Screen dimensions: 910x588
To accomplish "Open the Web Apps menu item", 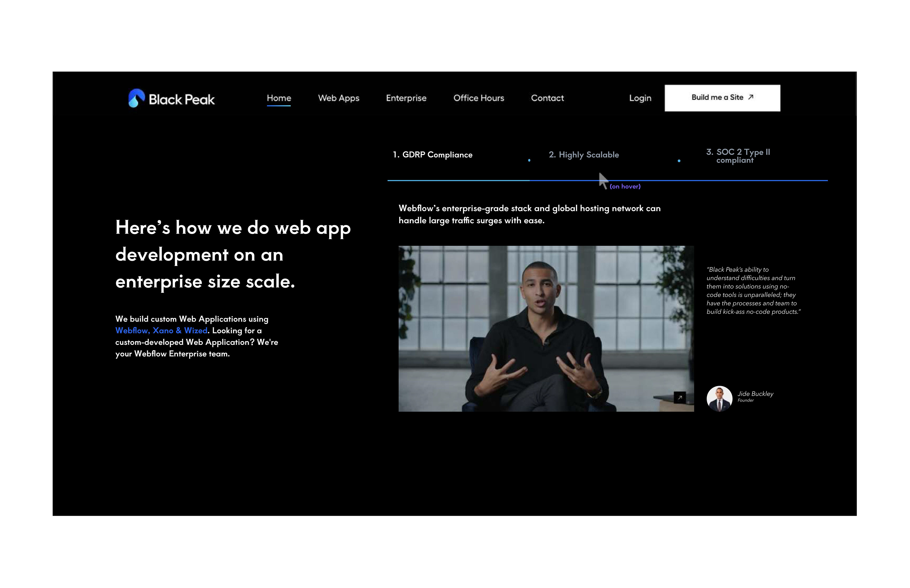I will click(338, 98).
